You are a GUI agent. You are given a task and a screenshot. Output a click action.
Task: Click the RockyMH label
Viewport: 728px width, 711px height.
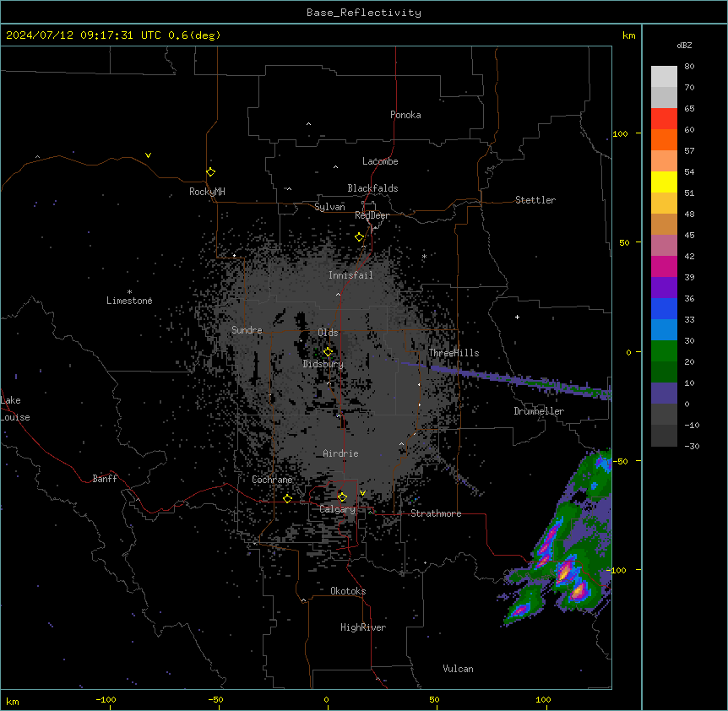(x=207, y=192)
